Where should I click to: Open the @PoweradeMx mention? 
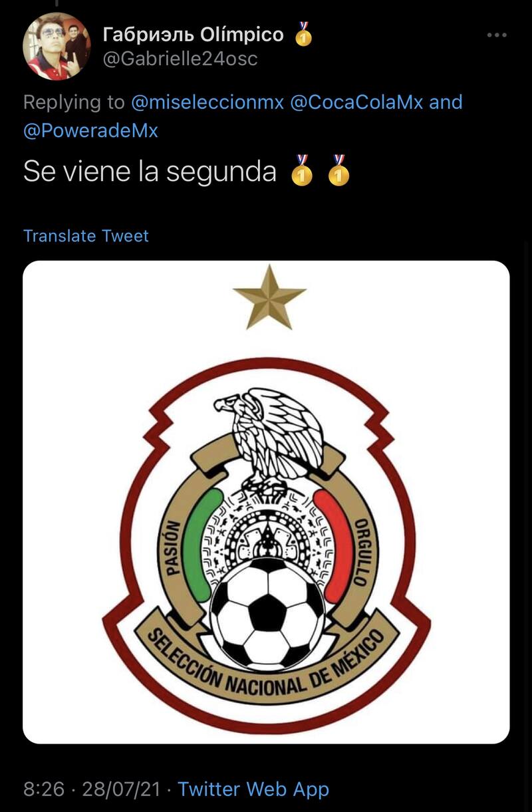click(x=90, y=130)
